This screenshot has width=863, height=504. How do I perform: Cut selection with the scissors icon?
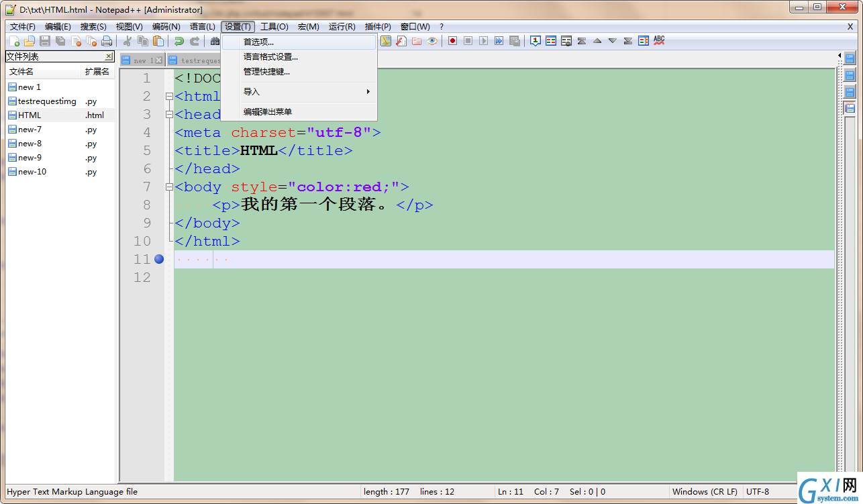(x=128, y=41)
